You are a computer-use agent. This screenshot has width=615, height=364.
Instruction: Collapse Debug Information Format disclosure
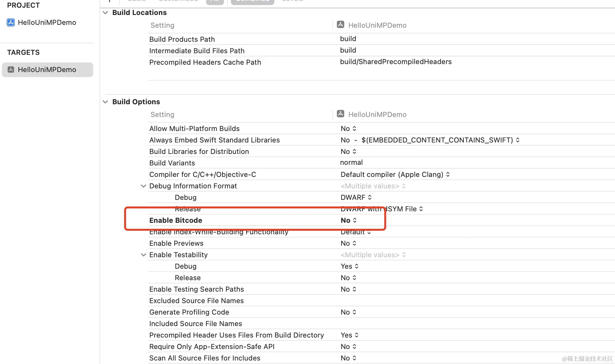(144, 186)
